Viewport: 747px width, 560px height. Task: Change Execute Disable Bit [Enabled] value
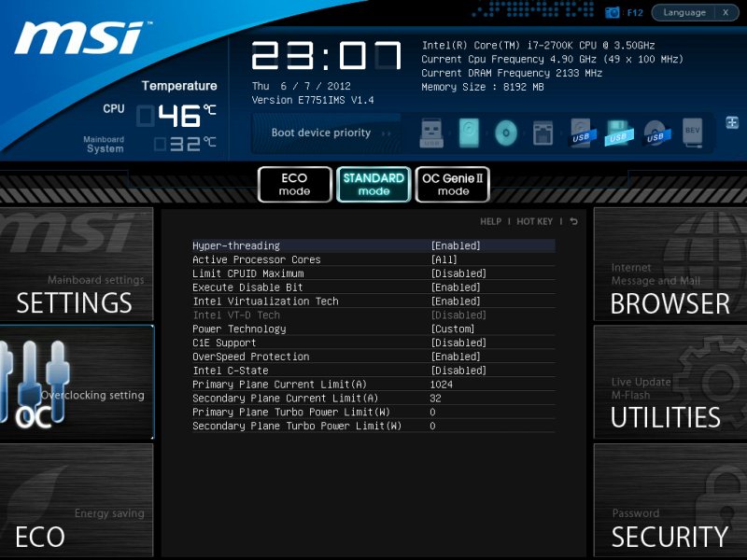click(456, 287)
